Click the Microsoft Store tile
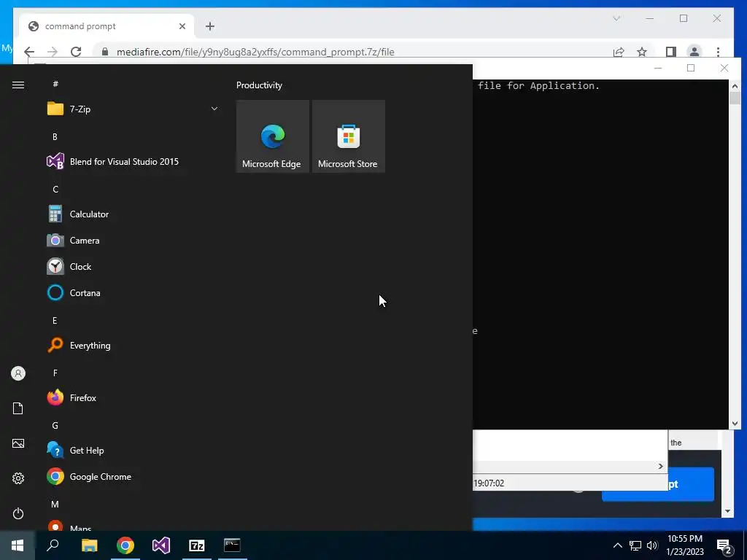Image resolution: width=747 pixels, height=560 pixels. 348,136
